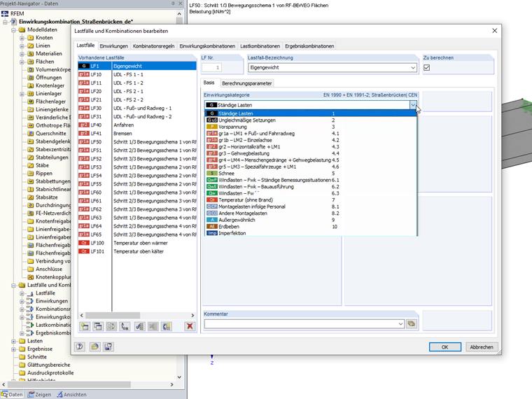
Task: Select gr1b – LM2 – Einzelachse option
Action: 311,140
